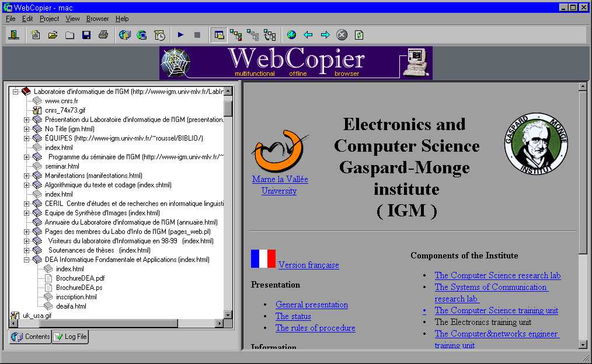Image resolution: width=592 pixels, height=364 pixels.
Task: Click the New project document icon
Action: [x=36, y=35]
